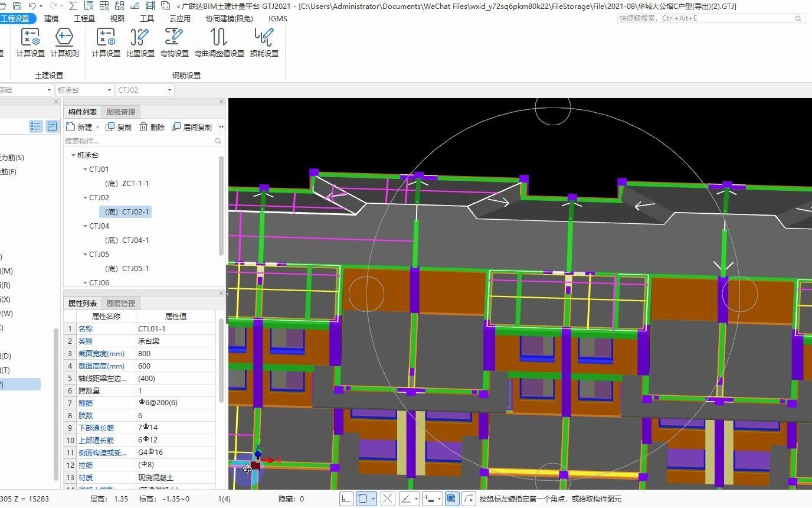Click the Undo arrow icon
This screenshot has height=508, width=812.
click(32, 6)
